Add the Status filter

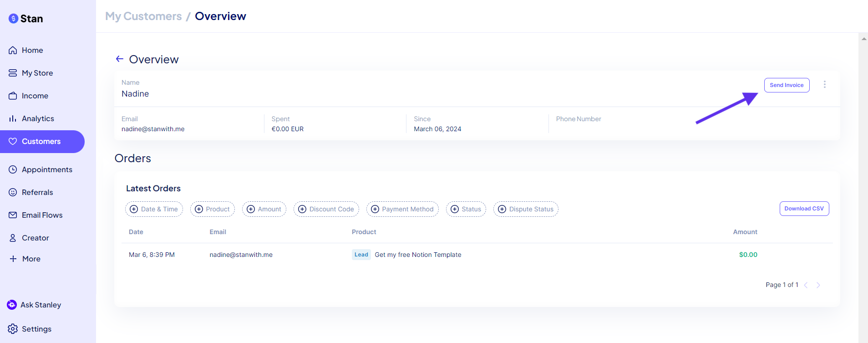466,209
